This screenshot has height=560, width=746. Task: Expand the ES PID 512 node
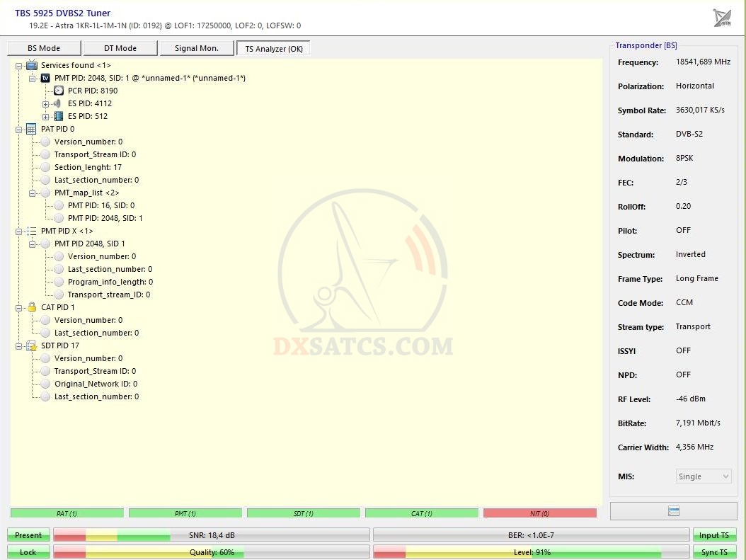click(46, 117)
